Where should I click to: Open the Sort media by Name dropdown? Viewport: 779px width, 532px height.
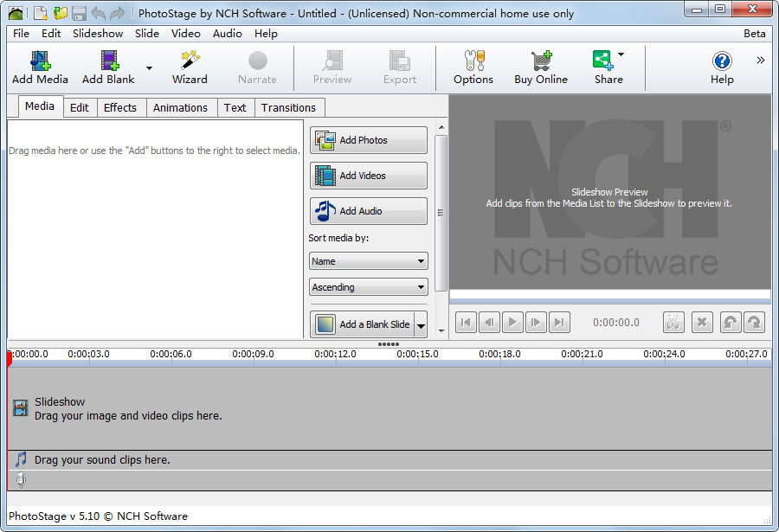point(368,261)
